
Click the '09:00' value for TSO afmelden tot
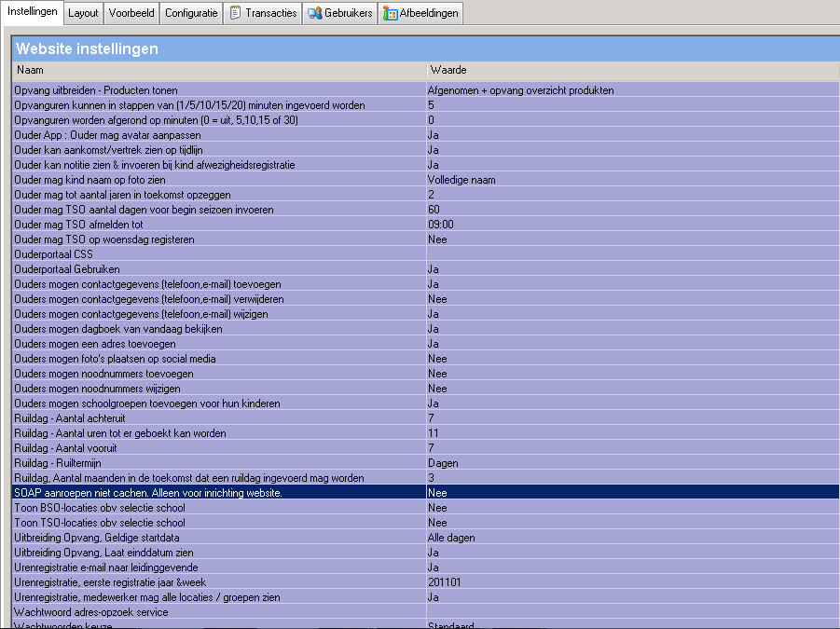pyautogui.click(x=441, y=225)
